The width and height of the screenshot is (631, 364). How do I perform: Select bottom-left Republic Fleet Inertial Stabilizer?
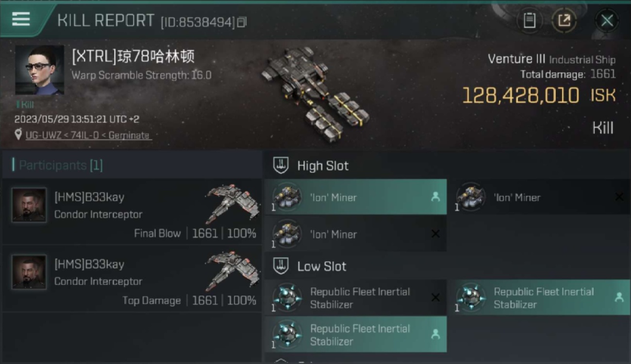(356, 334)
